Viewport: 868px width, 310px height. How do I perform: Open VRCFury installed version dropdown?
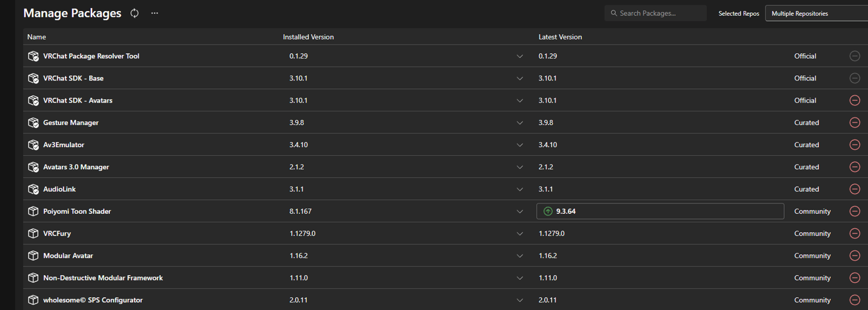click(520, 234)
